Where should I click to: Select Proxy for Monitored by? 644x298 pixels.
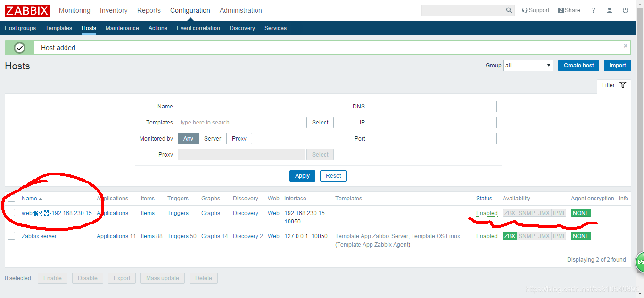click(x=239, y=139)
